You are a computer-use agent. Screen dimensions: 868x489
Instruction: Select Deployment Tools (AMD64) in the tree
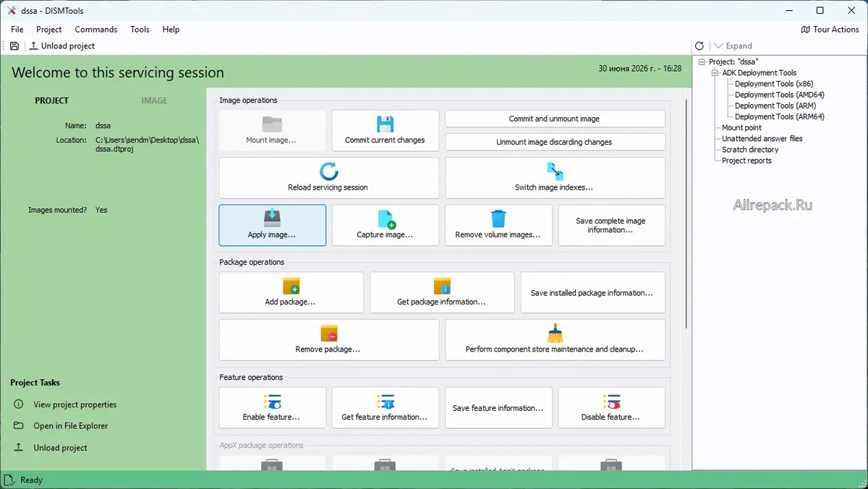(780, 95)
